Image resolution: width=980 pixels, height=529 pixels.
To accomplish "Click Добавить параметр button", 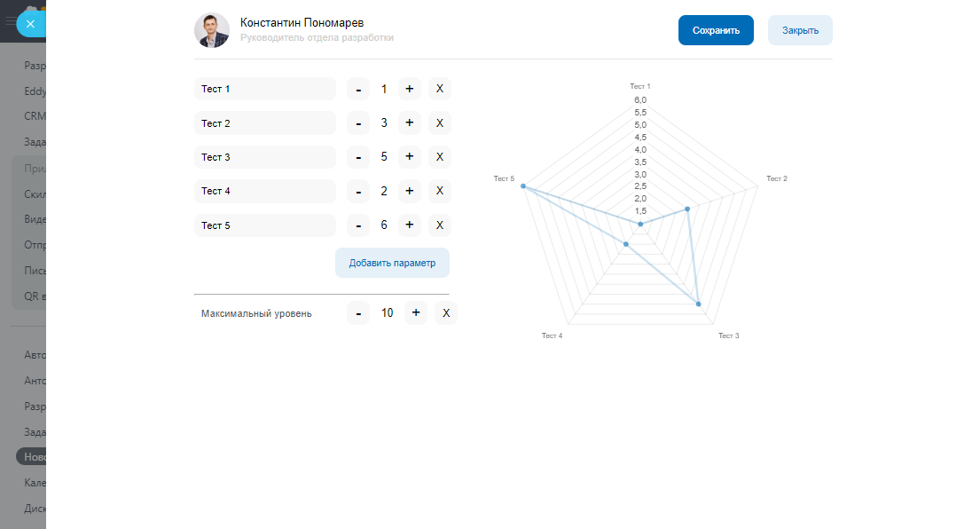I will [x=392, y=263].
